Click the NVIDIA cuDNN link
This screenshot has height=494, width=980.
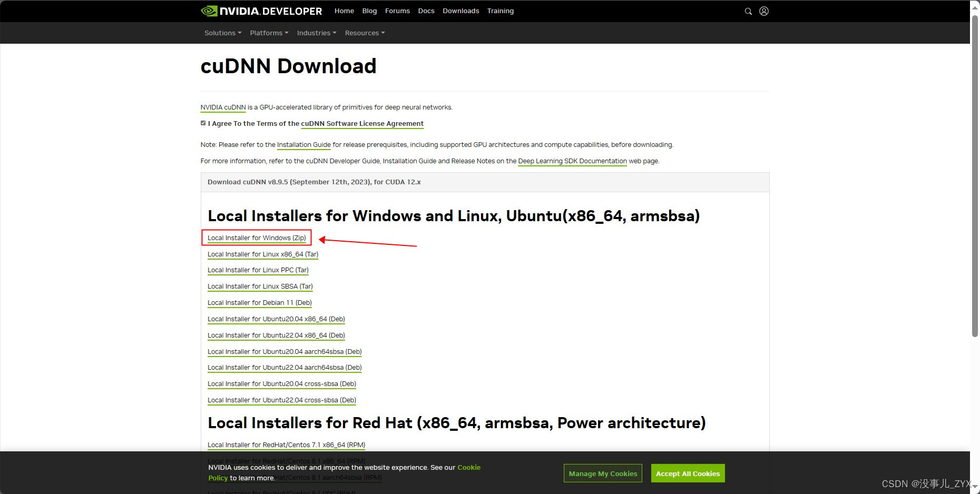[223, 107]
